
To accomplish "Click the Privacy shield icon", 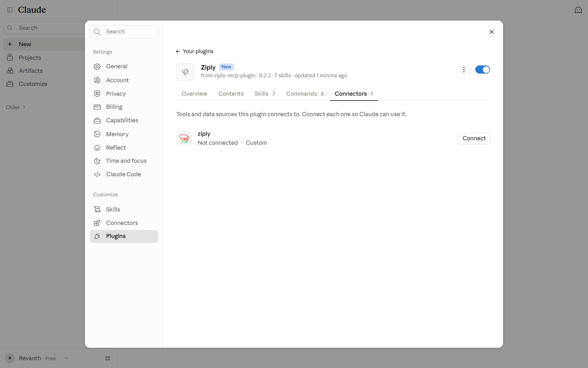I will [97, 94].
